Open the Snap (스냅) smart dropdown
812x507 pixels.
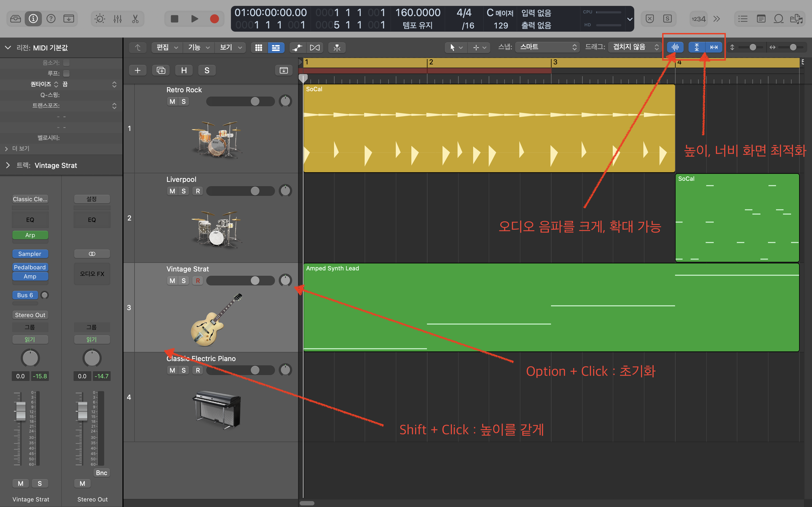548,47
